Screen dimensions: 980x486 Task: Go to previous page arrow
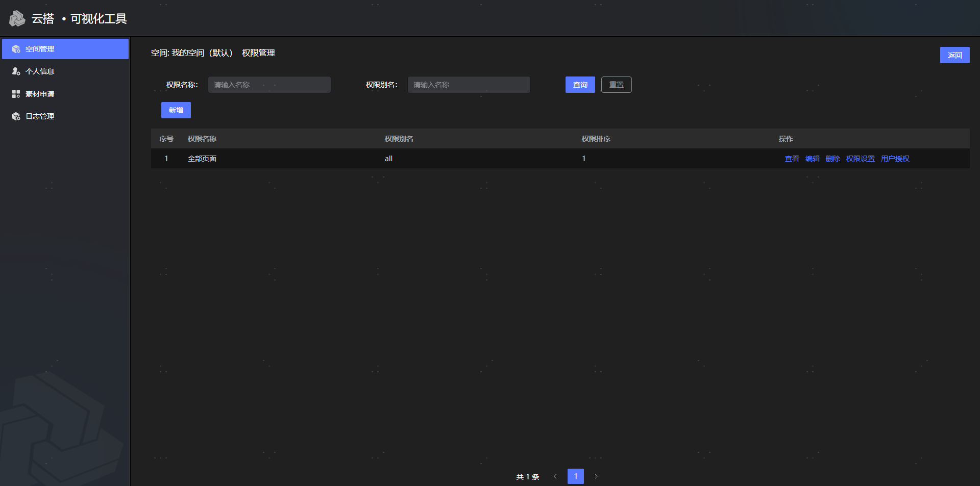[x=555, y=476]
